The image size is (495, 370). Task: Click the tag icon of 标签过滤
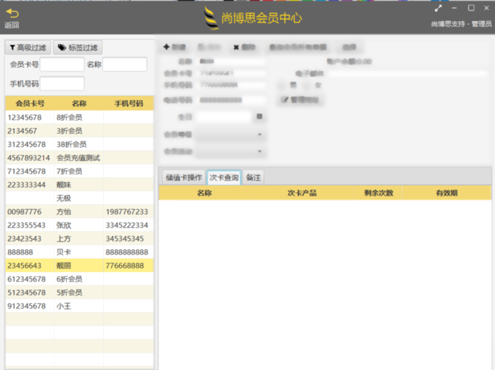click(62, 48)
